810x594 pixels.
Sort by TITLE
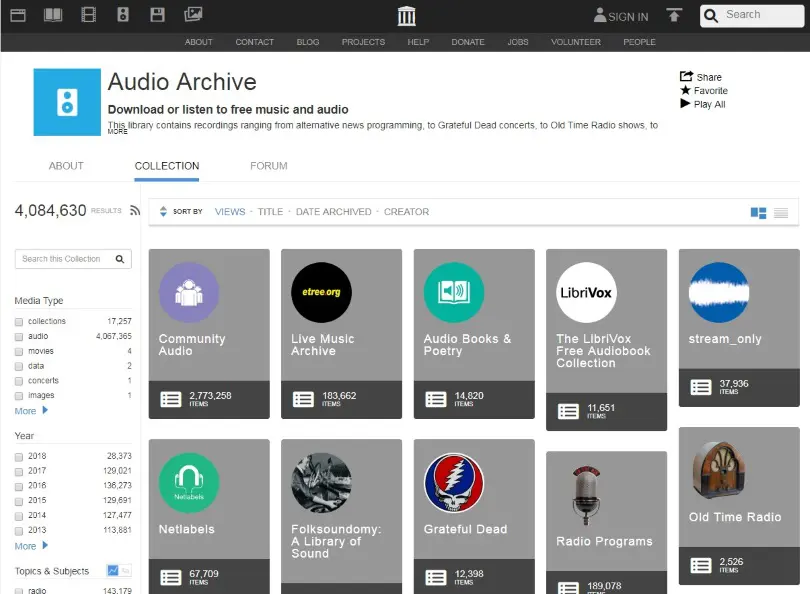(270, 212)
